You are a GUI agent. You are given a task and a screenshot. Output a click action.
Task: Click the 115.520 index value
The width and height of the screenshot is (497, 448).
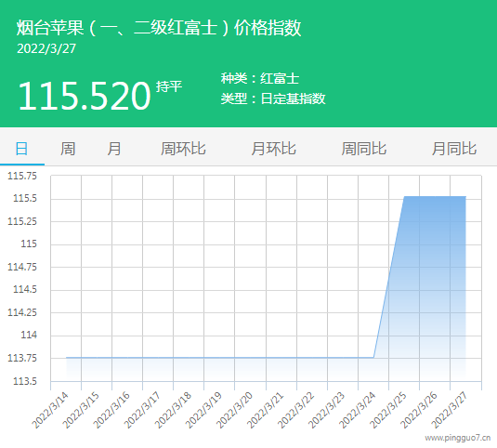pos(85,96)
